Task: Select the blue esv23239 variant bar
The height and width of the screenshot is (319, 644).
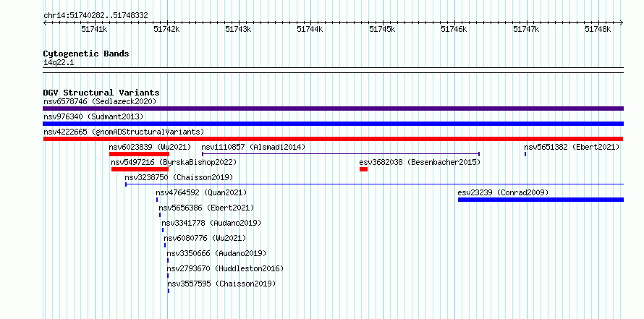Action: [x=541, y=200]
